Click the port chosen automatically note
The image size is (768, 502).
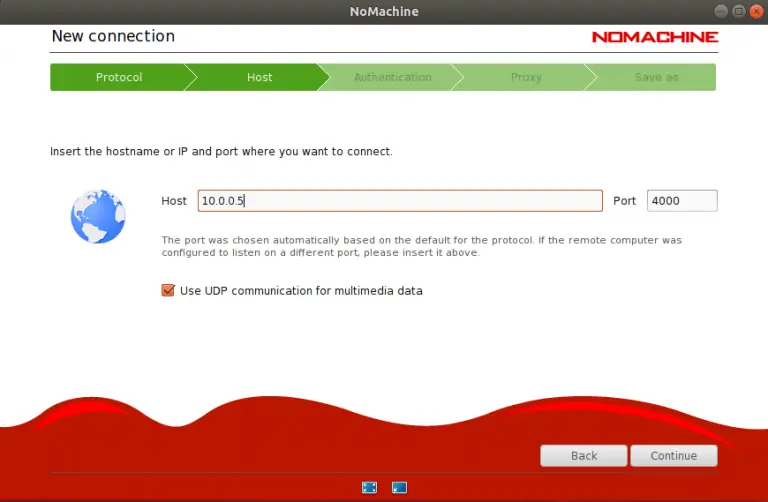click(x=422, y=246)
